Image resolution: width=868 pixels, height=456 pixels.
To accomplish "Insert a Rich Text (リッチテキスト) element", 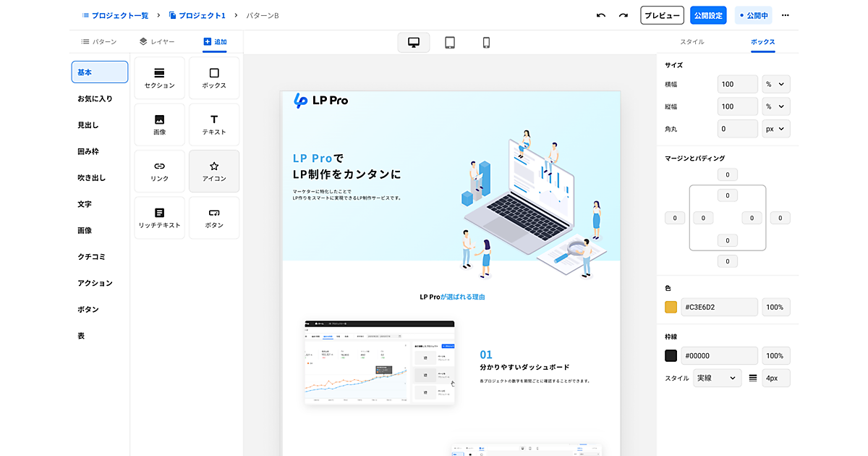I will pyautogui.click(x=159, y=218).
